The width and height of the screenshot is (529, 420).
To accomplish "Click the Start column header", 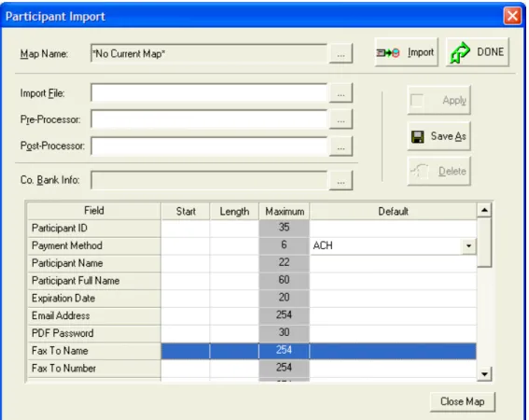I will click(x=186, y=211).
